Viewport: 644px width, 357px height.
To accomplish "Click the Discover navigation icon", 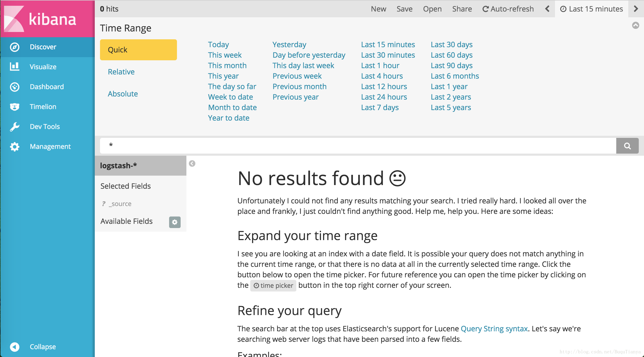I will (14, 47).
